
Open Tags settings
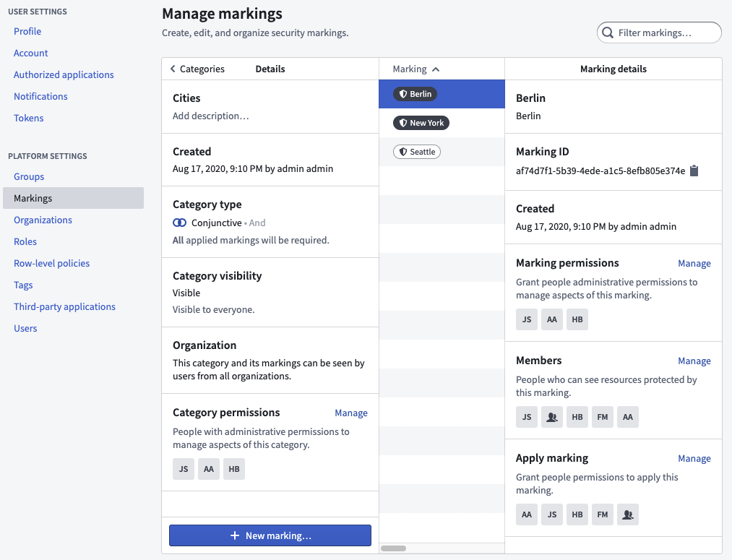pos(23,285)
